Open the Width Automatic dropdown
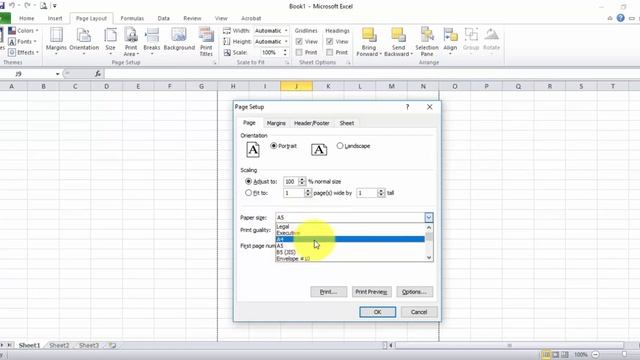 click(x=286, y=31)
